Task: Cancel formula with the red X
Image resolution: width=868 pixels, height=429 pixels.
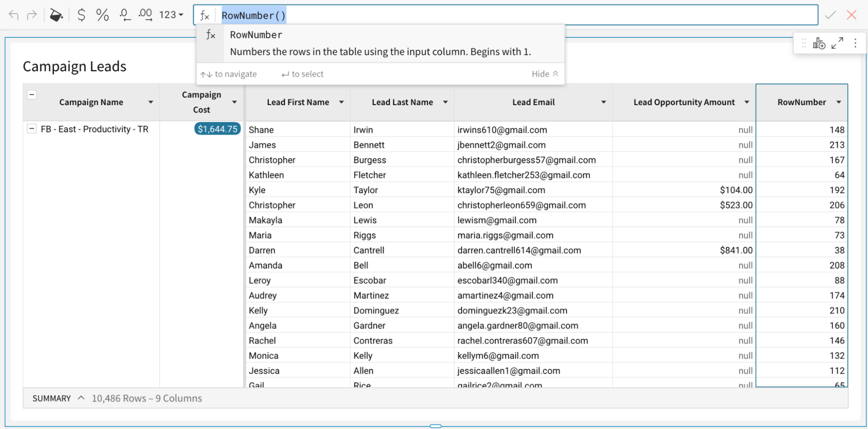Action: 851,15
